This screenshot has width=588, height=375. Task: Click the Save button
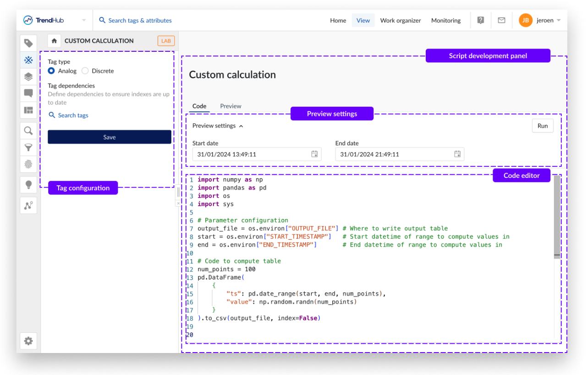(110, 137)
